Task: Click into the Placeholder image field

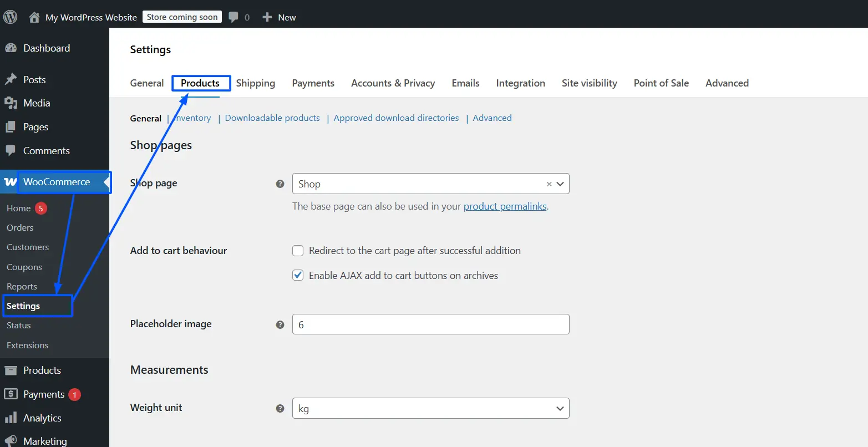Action: point(431,324)
